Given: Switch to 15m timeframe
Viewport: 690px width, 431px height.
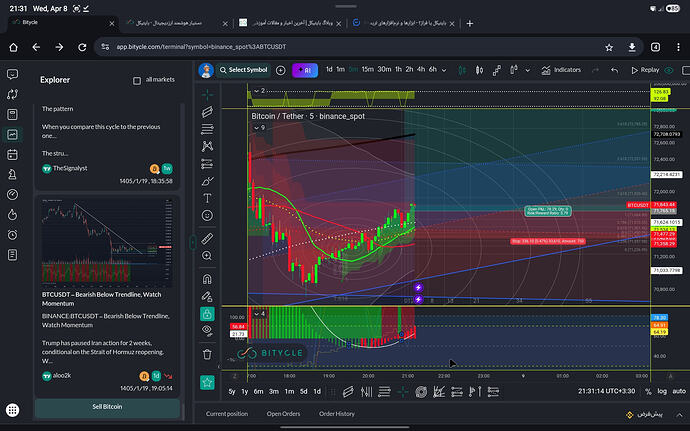Looking at the screenshot, I should tap(367, 70).
